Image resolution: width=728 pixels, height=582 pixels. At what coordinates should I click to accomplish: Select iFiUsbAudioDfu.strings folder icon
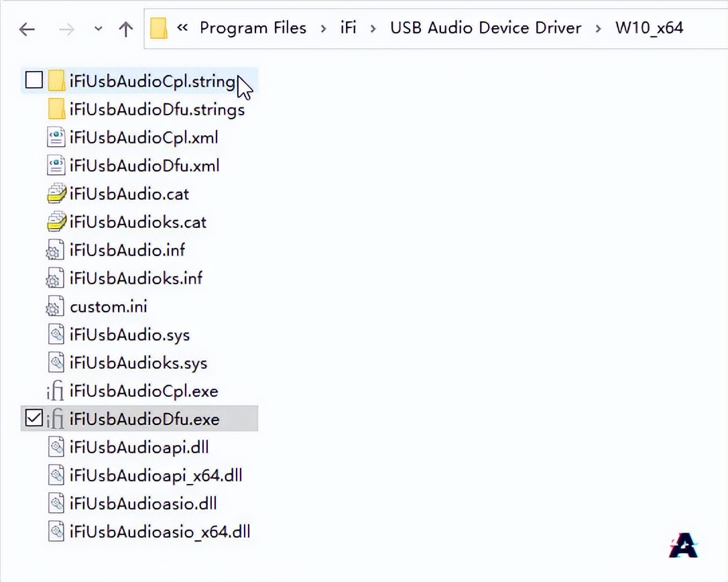click(x=56, y=109)
